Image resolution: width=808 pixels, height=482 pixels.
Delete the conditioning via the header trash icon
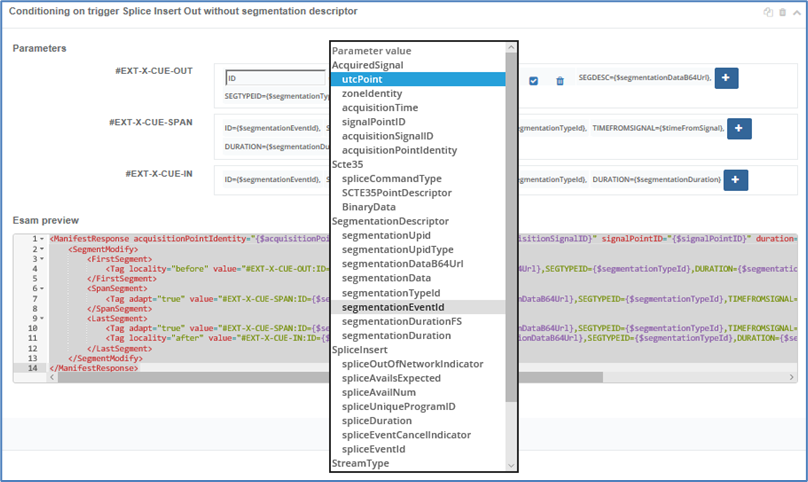(x=782, y=12)
